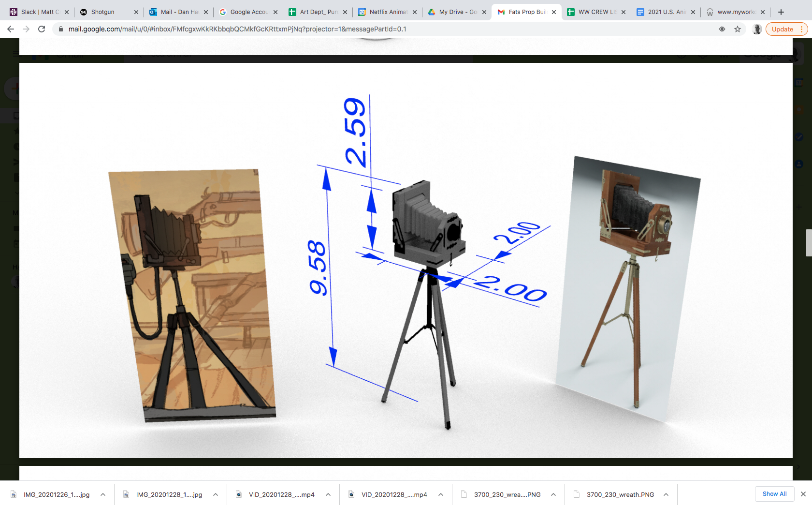Viewport: 812px width, 508px height.
Task: Close the Netflix Animation tab
Action: click(x=415, y=12)
